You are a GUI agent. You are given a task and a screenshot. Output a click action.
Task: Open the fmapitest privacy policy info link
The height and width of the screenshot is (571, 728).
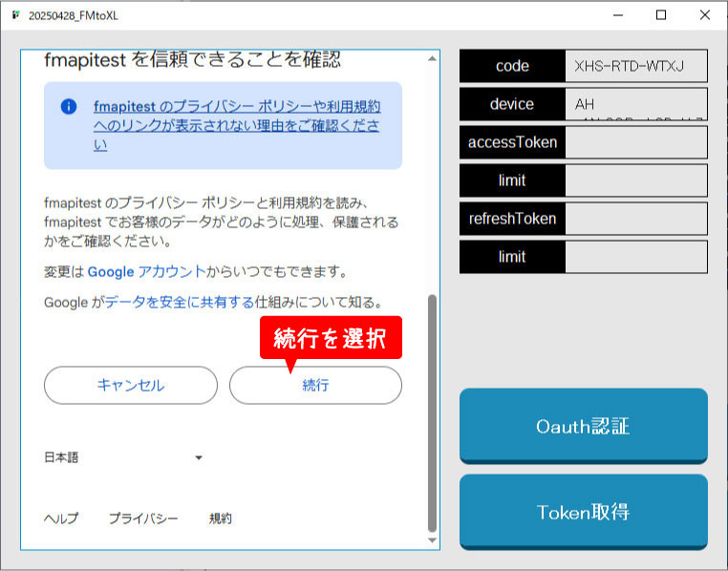(x=237, y=125)
